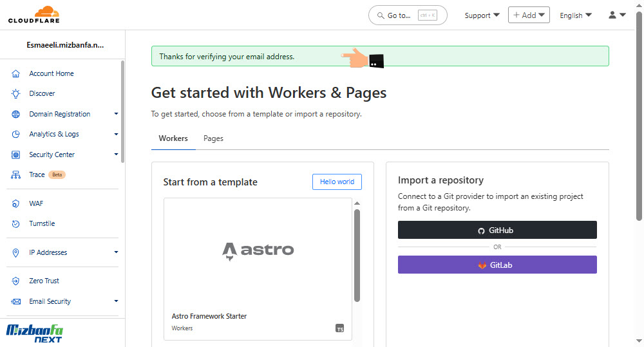The height and width of the screenshot is (347, 644).
Task: Click the Analytics & Logs pie chart icon
Action: (15, 135)
